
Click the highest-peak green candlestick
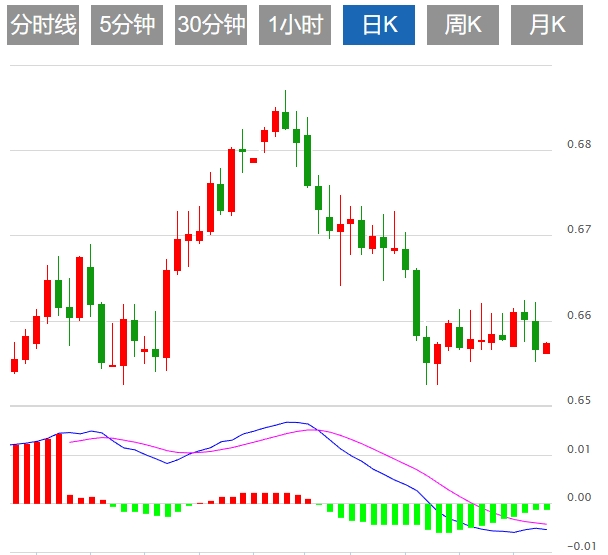(x=285, y=120)
